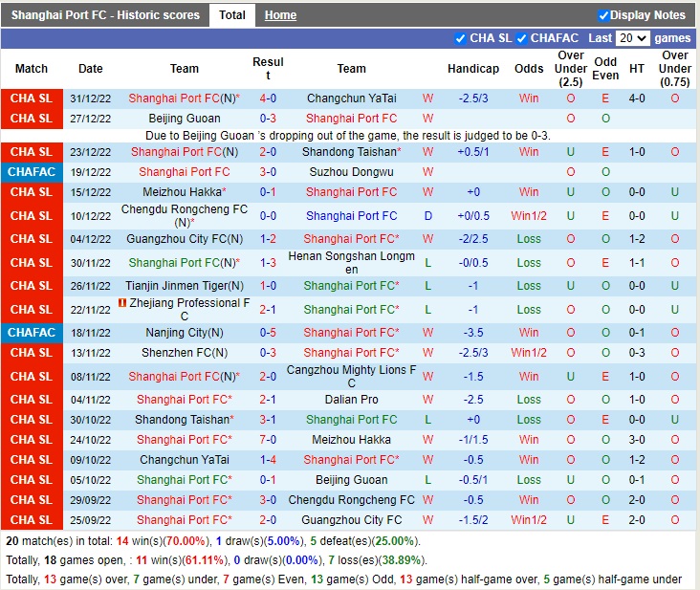Uncheck the CHA SL league filter
This screenshot has height=590, width=700.
tap(461, 38)
